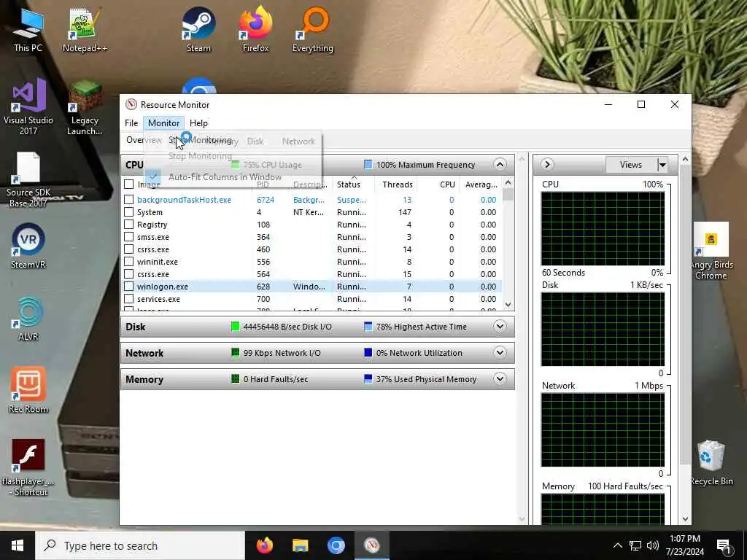
Task: Open the Angry Birds Chrome shortcut
Action: pos(711,252)
